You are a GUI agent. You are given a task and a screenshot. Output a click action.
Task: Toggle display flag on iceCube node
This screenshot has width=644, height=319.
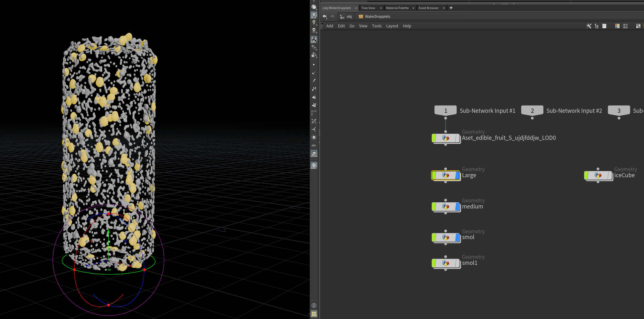pyautogui.click(x=610, y=175)
